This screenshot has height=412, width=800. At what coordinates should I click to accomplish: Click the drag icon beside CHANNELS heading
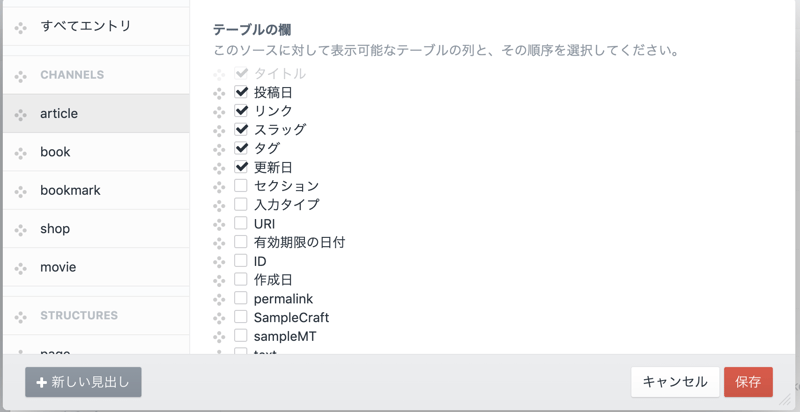(x=21, y=76)
